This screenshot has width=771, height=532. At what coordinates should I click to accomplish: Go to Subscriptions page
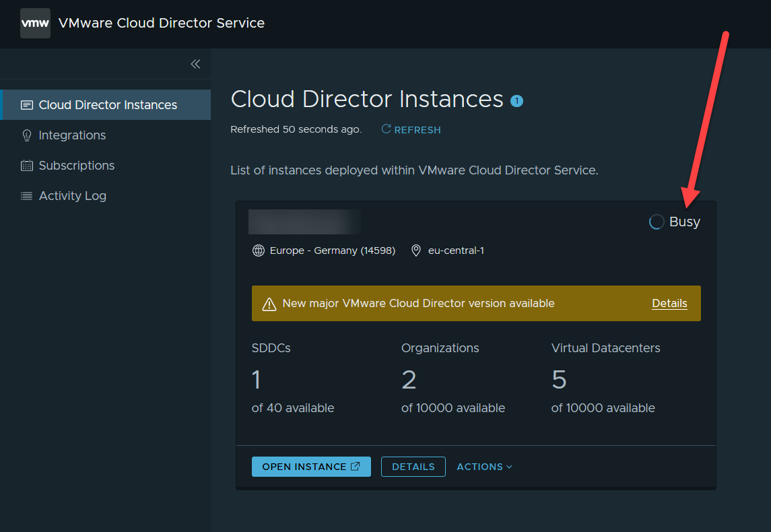point(76,166)
